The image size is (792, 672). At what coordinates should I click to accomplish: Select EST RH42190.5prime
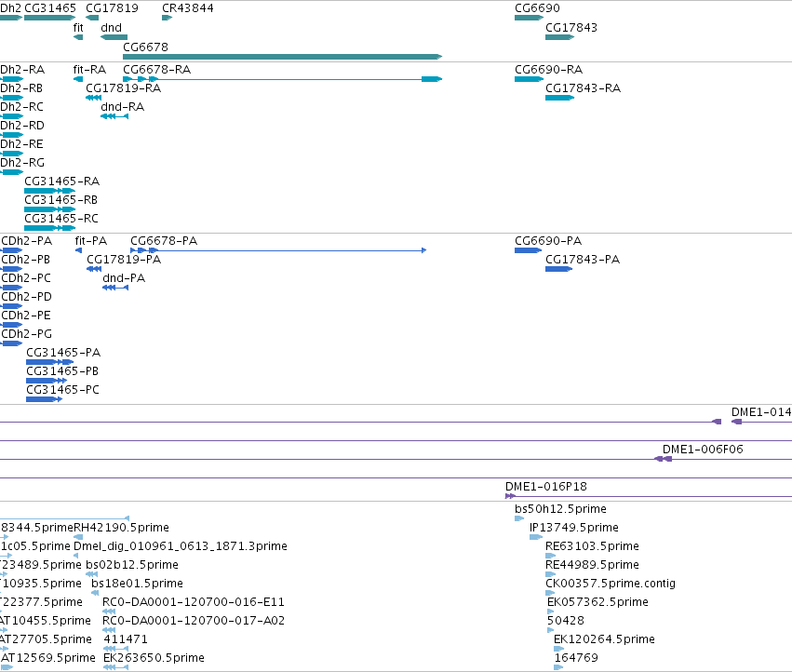pyautogui.click(x=78, y=537)
